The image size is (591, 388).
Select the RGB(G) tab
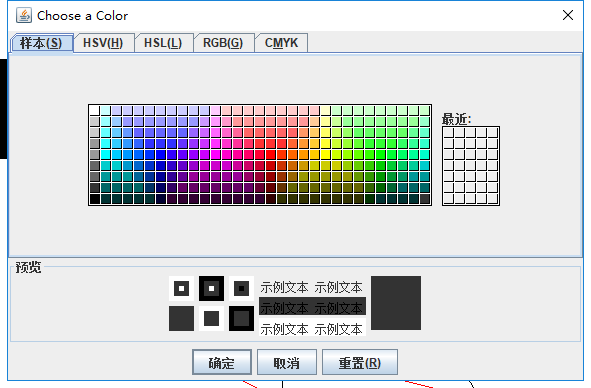pyautogui.click(x=224, y=43)
